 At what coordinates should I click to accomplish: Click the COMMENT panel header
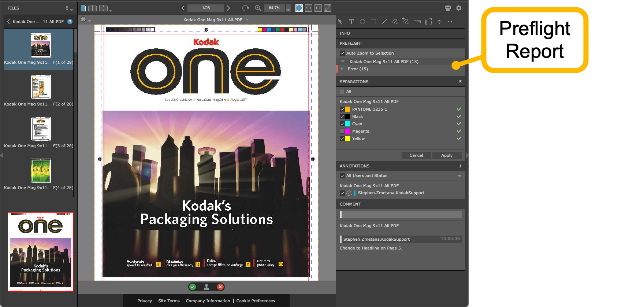401,204
